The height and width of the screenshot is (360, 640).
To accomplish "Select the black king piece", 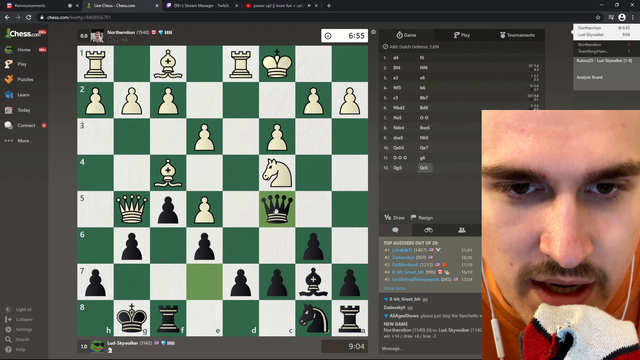I will click(131, 318).
